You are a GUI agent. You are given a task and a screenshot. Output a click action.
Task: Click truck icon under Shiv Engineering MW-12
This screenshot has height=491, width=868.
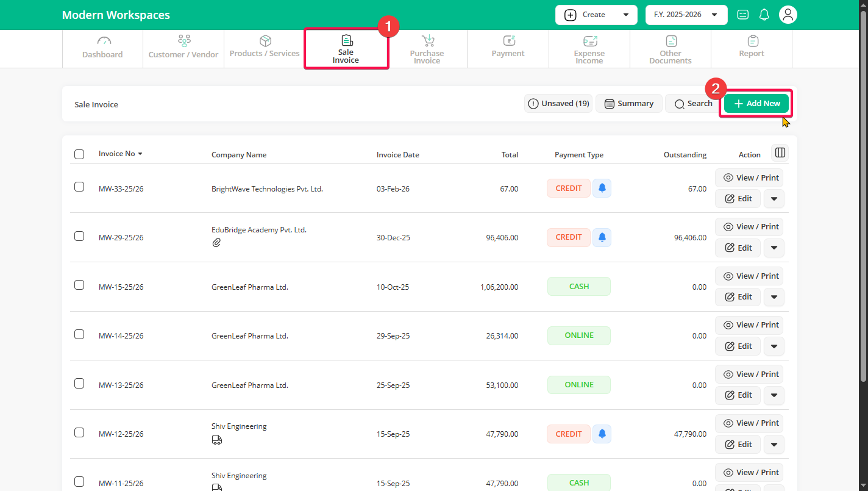pyautogui.click(x=216, y=440)
